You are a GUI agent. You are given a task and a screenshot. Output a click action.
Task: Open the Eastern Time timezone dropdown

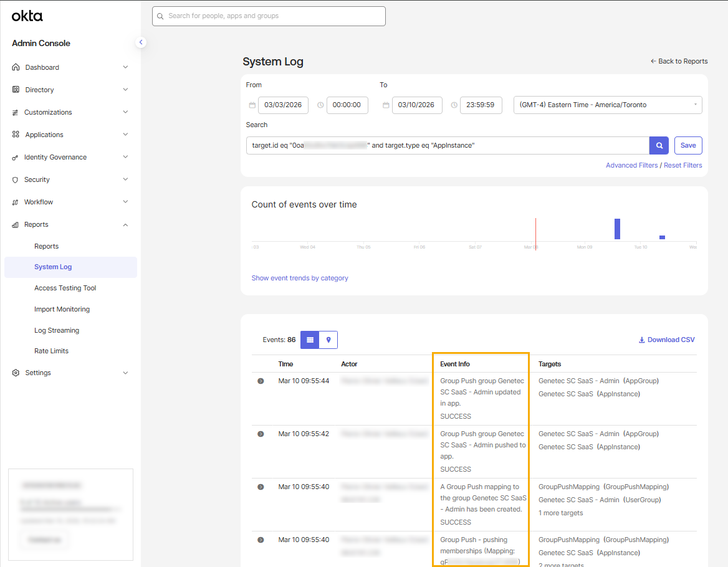[x=608, y=105]
